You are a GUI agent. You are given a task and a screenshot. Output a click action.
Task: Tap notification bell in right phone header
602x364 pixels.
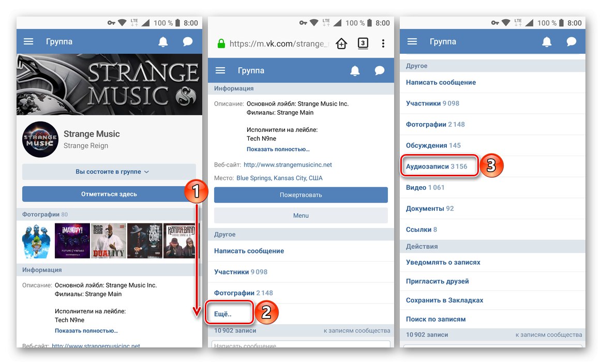pyautogui.click(x=547, y=41)
